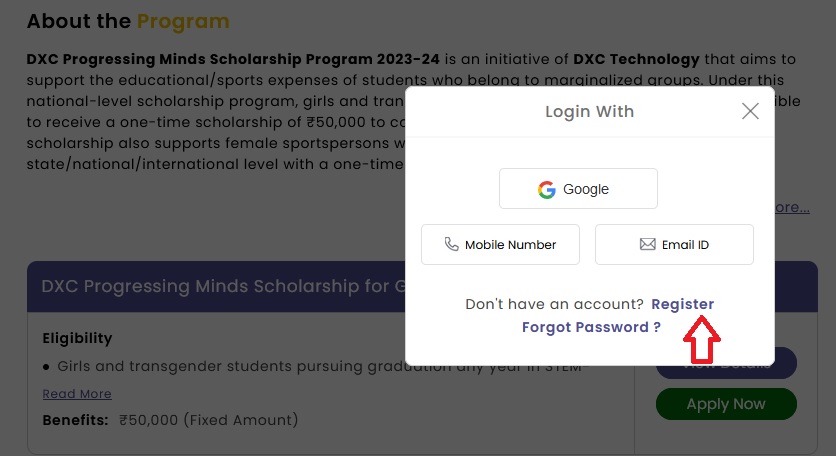Click the Eligibility section heading

click(x=77, y=338)
